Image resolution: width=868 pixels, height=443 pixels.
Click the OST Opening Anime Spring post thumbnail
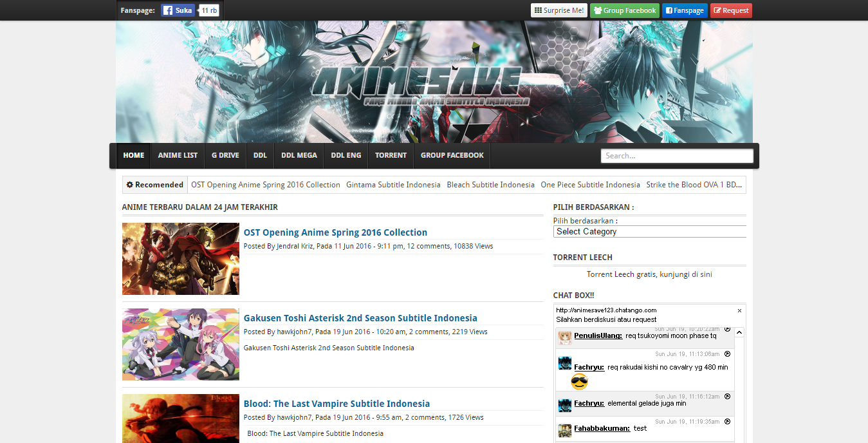pos(181,259)
